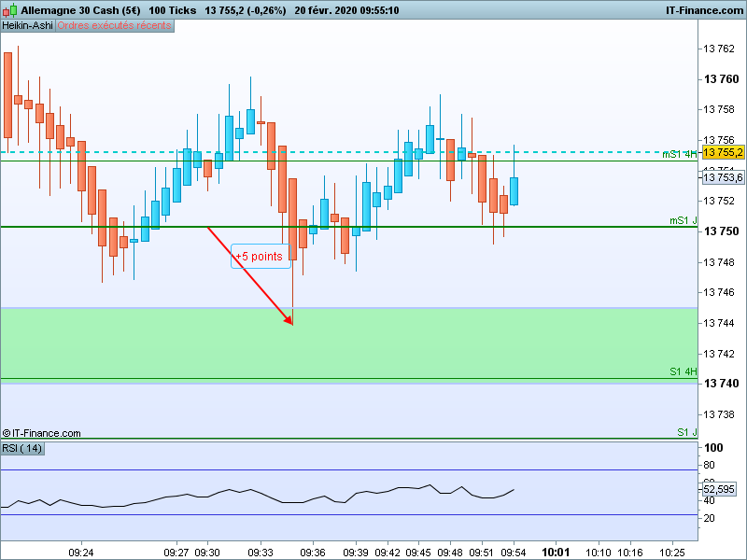Click the 10:25 time axis label
747x560 pixels.
(672, 553)
